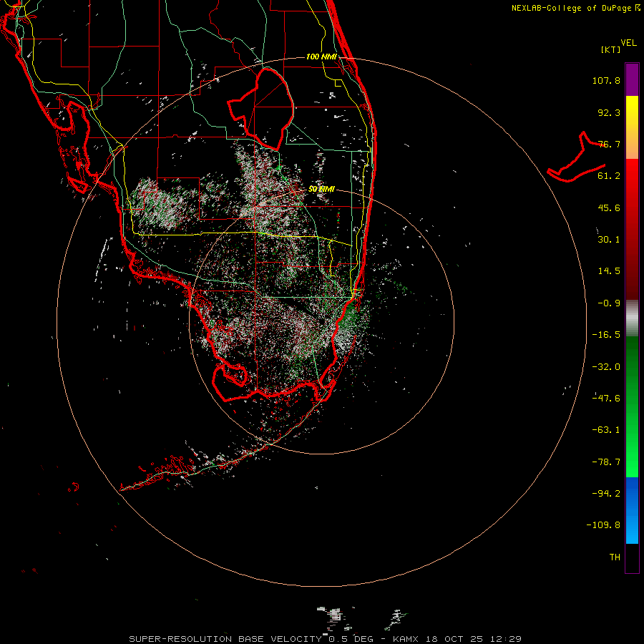This screenshot has width=644, height=644.
Task: Click the -78.7 velocity scale value
Action: pyautogui.click(x=606, y=462)
